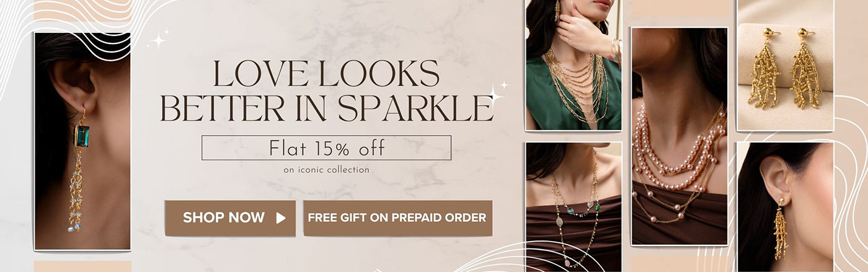Open the 'on iconic collection' text link
Screen dimensions: 868x272
326,170
